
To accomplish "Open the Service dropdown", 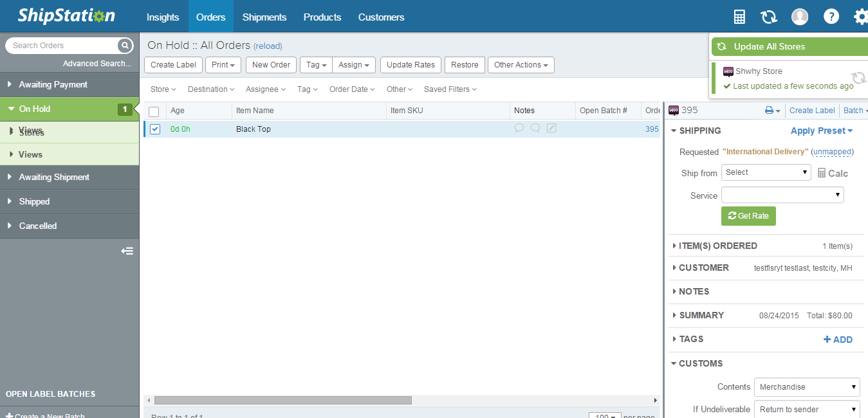I will tap(782, 195).
